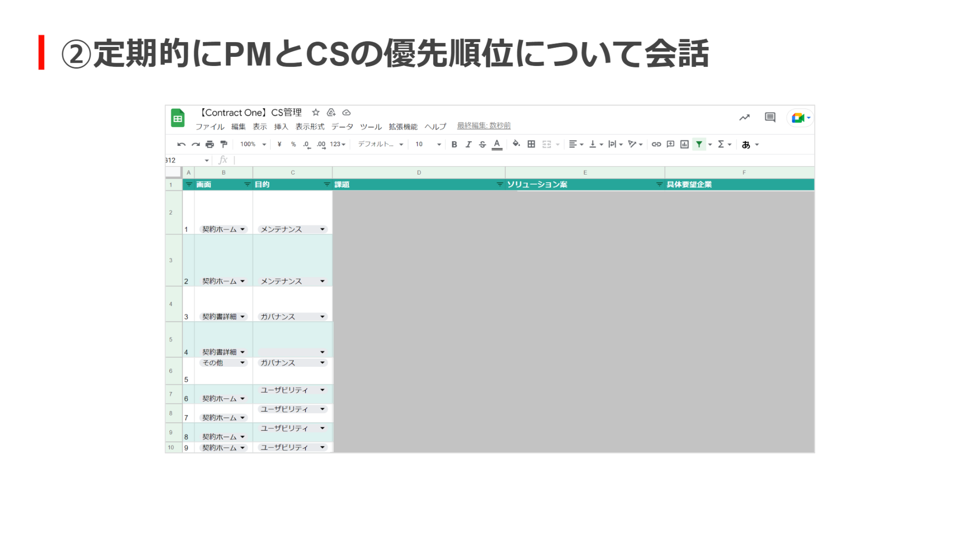The width and height of the screenshot is (980, 537).
Task: Click the insert link icon
Action: [656, 144]
